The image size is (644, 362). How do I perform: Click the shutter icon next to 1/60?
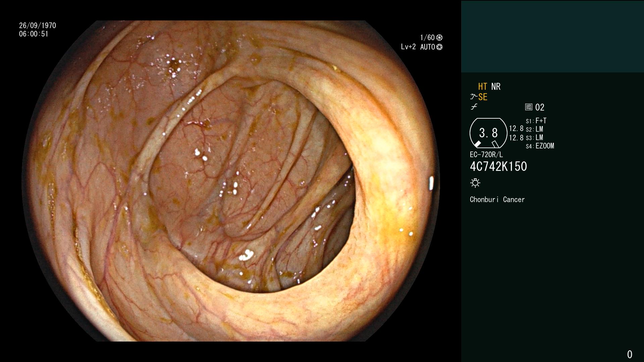[439, 38]
